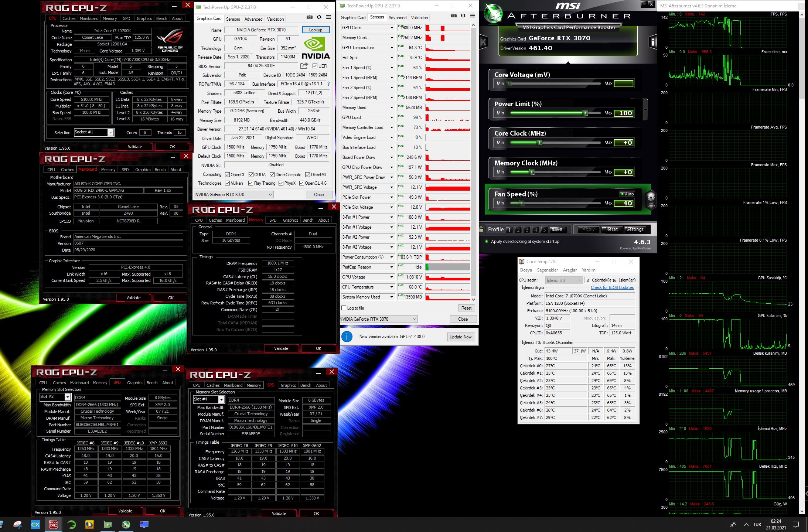Select Afterburner profile slot 3
This screenshot has height=532, width=808.
pos(527,229)
